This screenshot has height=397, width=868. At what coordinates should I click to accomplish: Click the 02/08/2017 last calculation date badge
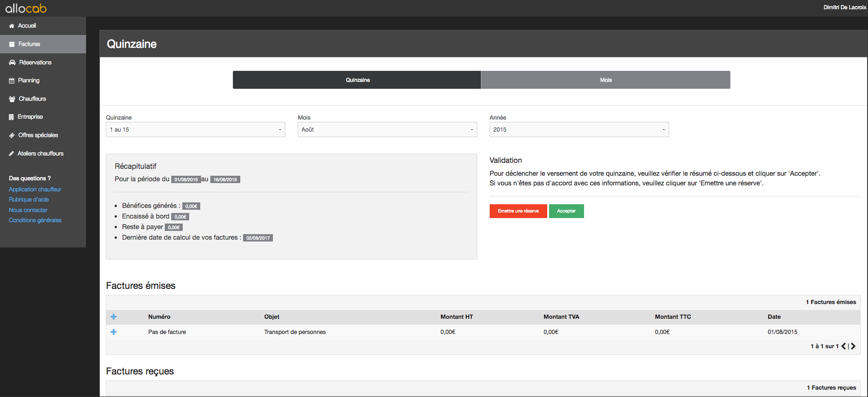pyautogui.click(x=258, y=238)
